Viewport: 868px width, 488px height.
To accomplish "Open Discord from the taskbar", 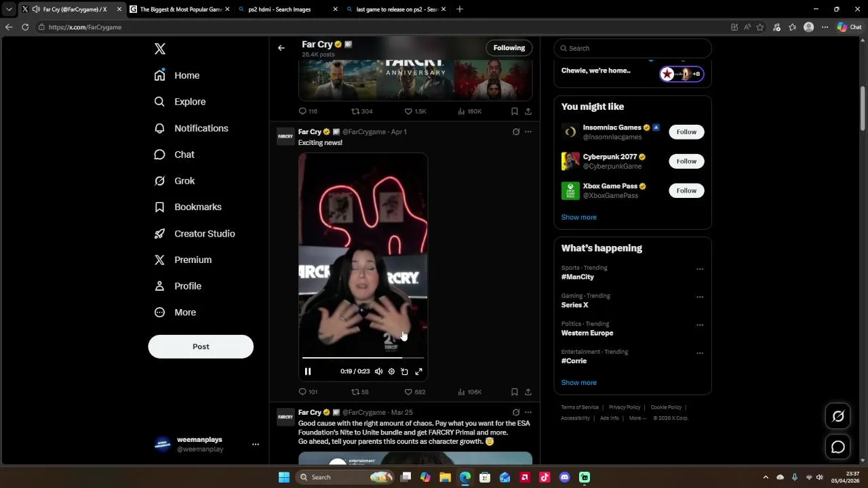I will click(565, 477).
